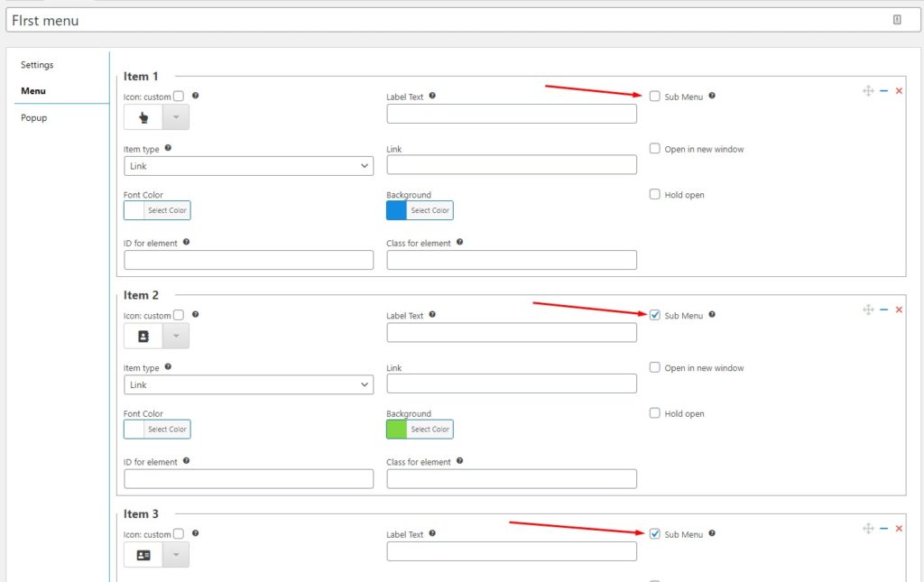Switch to the Settings tab
The image size is (924, 582).
(36, 64)
